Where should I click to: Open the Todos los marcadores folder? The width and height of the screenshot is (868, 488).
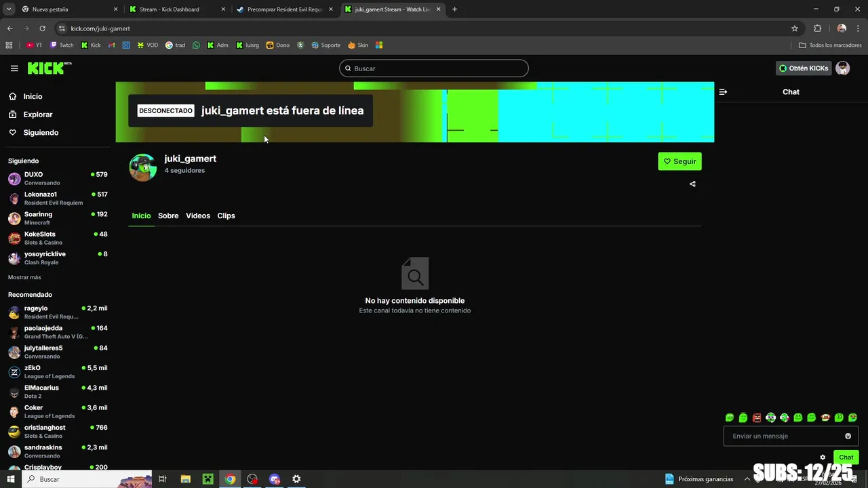pyautogui.click(x=830, y=45)
